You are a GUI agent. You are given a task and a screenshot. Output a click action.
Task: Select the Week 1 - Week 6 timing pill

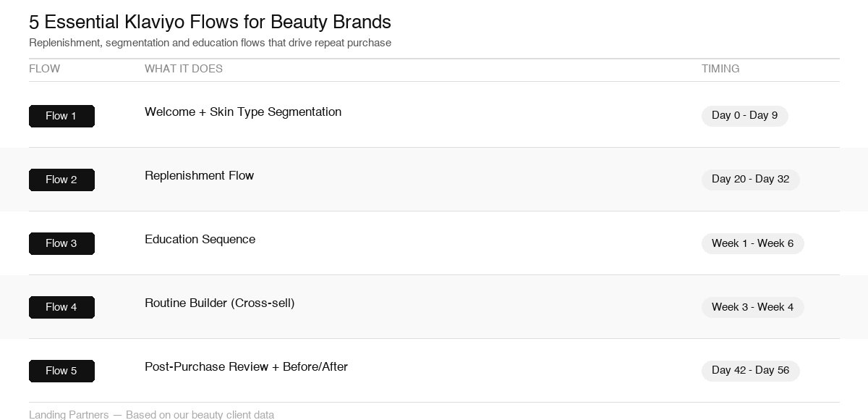coord(752,243)
